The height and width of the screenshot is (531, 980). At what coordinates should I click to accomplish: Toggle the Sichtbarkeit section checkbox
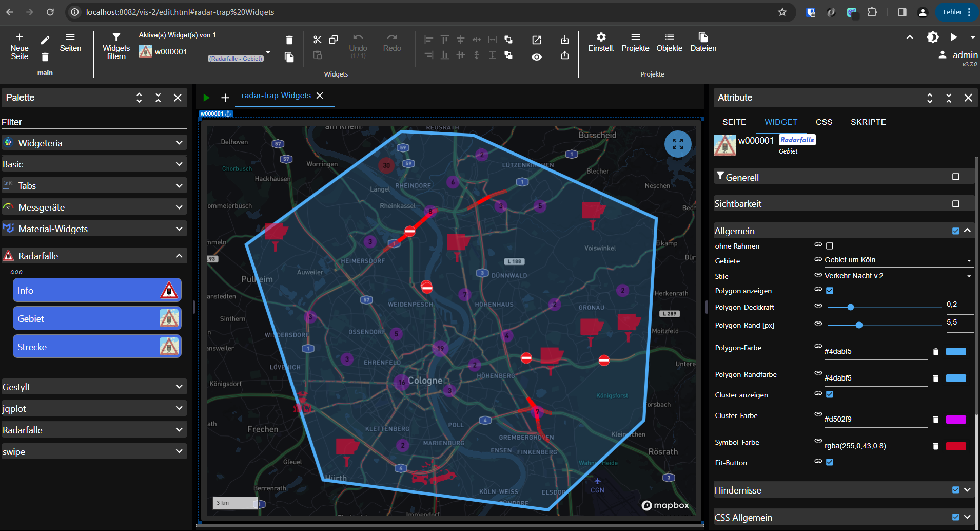956,204
